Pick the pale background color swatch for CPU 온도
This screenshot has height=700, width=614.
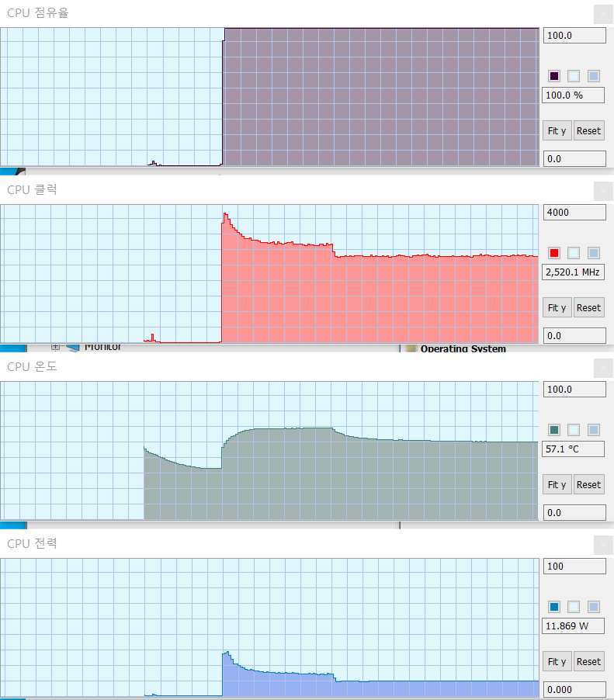[x=574, y=429]
